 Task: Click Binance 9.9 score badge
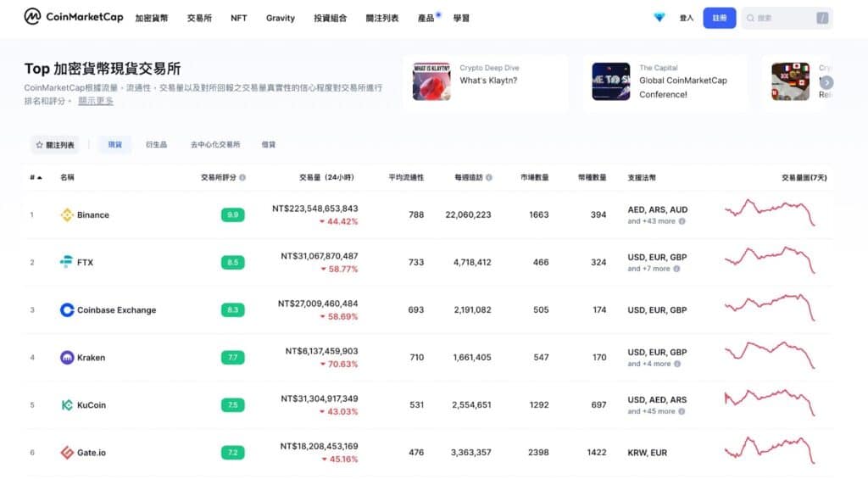point(232,214)
